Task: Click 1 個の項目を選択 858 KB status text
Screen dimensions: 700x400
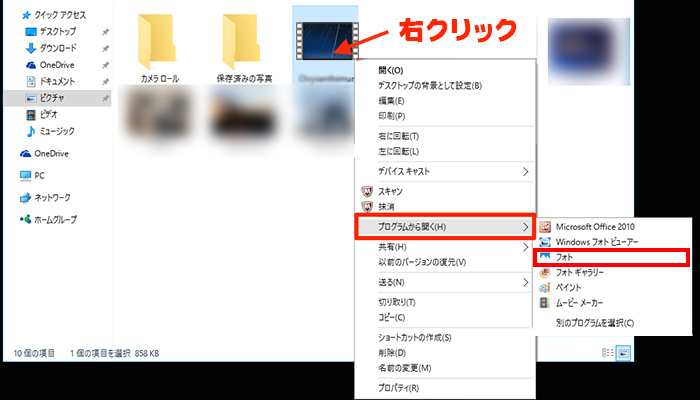Action: pyautogui.click(x=114, y=354)
